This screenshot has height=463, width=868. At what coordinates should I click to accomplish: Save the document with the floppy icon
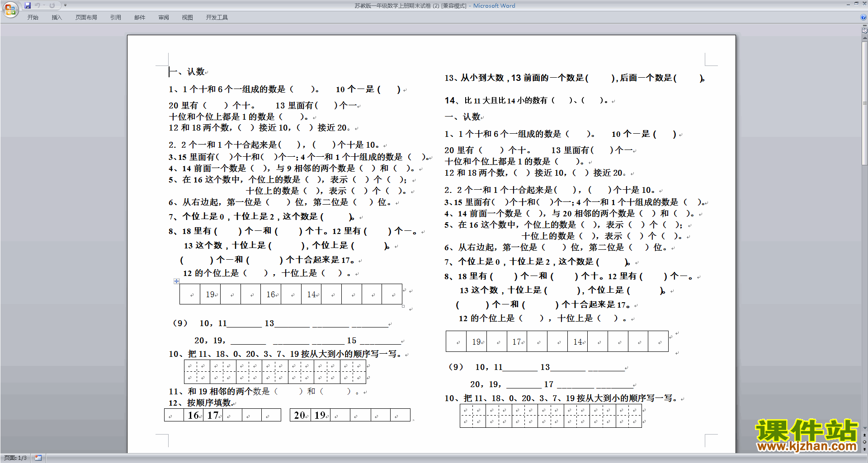[28, 5]
